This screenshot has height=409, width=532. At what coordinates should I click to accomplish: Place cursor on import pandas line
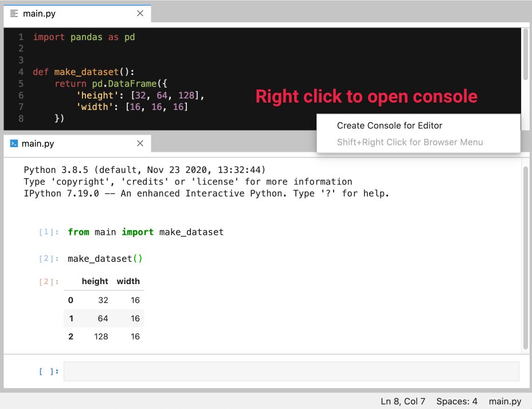[x=84, y=37]
